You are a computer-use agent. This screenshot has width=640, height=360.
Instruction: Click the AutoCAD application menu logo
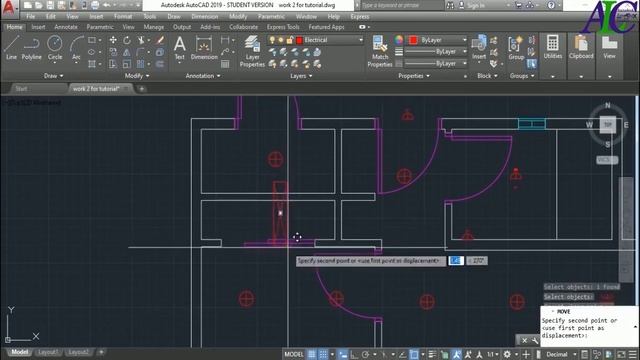8,7
